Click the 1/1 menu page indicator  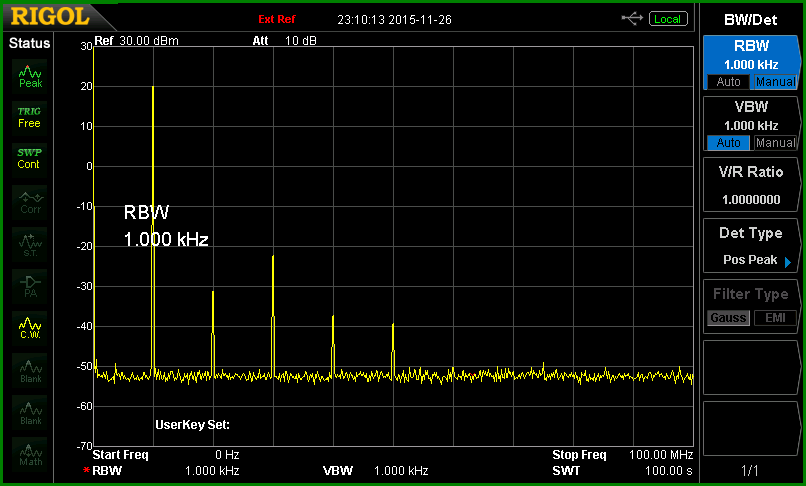pos(750,470)
